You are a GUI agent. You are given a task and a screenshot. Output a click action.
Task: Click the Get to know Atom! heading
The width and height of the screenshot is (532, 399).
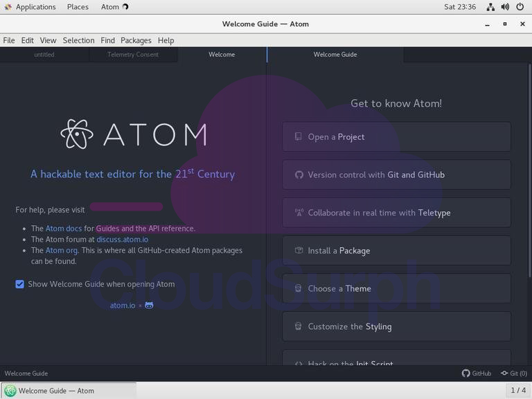coord(396,103)
